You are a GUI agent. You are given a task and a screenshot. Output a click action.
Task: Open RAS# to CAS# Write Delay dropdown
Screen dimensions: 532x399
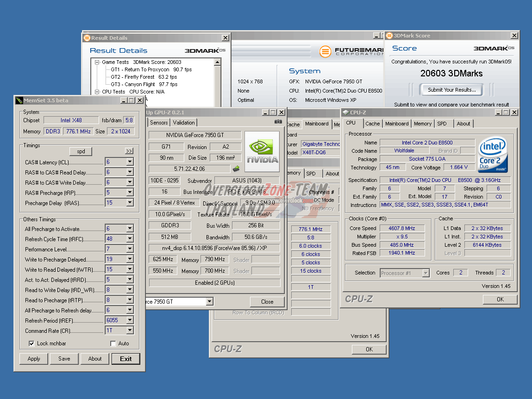[x=130, y=182]
